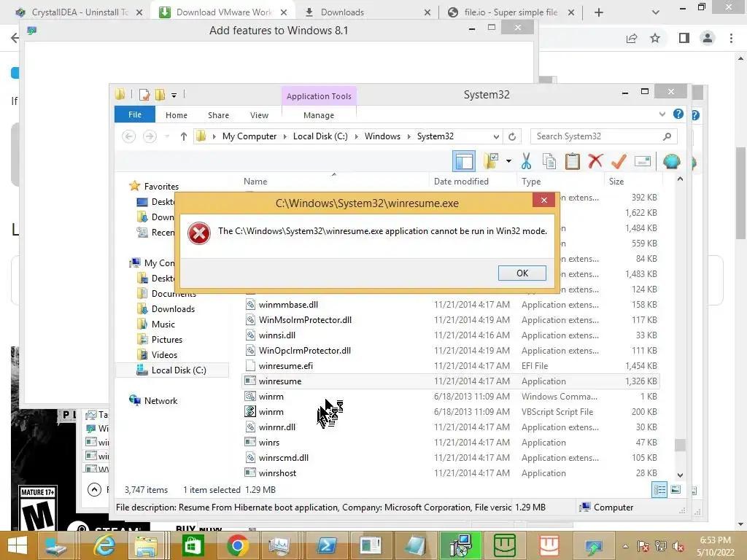The height and width of the screenshot is (560, 747).
Task: Open the File menu in System32 window
Action: coord(135,114)
